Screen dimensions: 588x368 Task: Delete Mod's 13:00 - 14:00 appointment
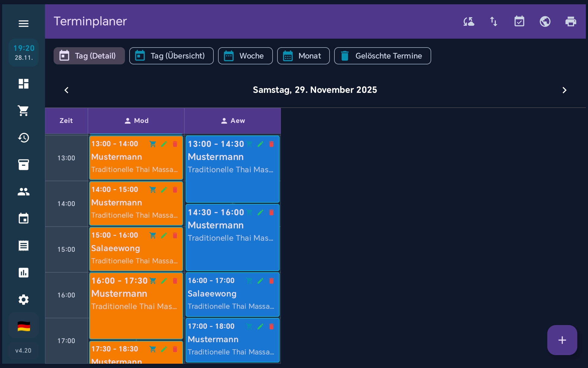point(175,144)
